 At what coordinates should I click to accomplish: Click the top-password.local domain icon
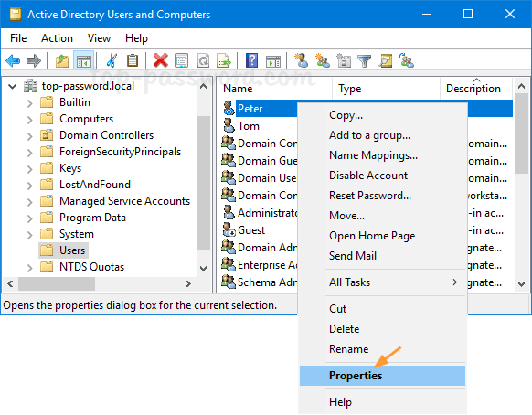coord(30,86)
